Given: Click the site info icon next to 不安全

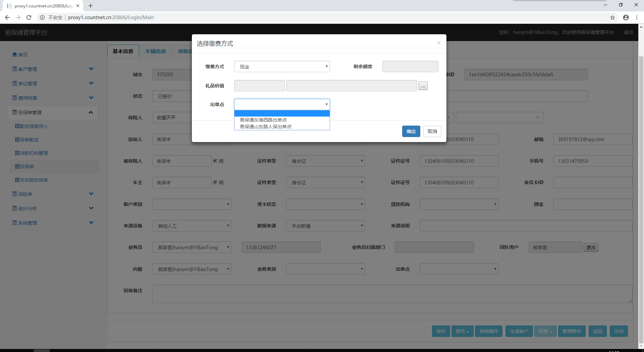Looking at the screenshot, I should 42,17.
